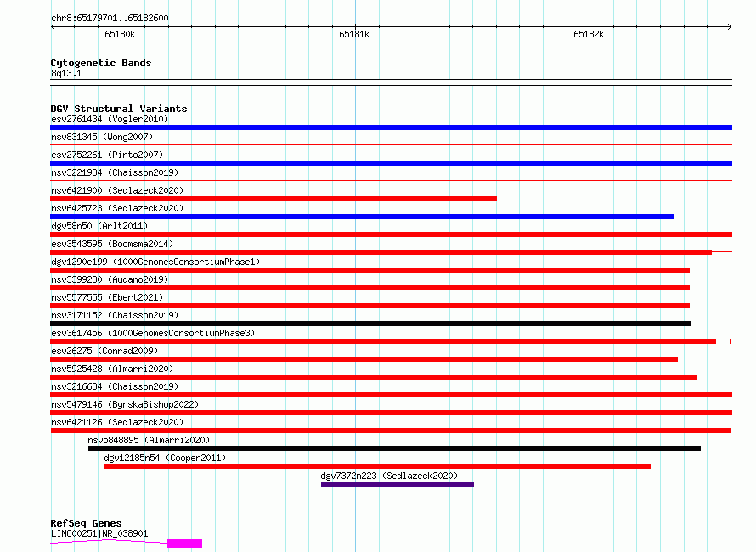Open the nsv3221934 (Chaisson2019) variant label

pyautogui.click(x=115, y=172)
